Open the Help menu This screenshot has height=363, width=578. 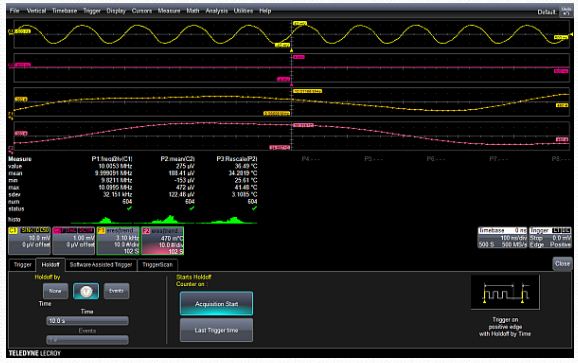(265, 11)
